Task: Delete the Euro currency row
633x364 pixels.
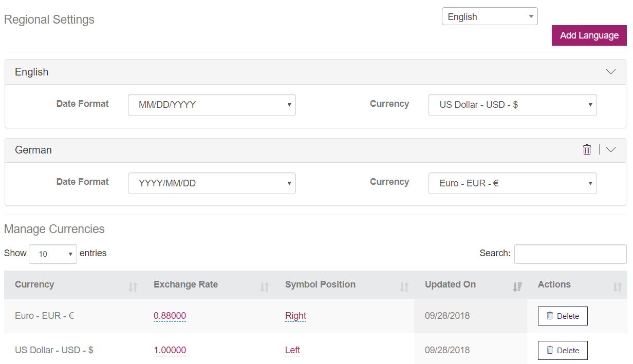Action: 563,316
